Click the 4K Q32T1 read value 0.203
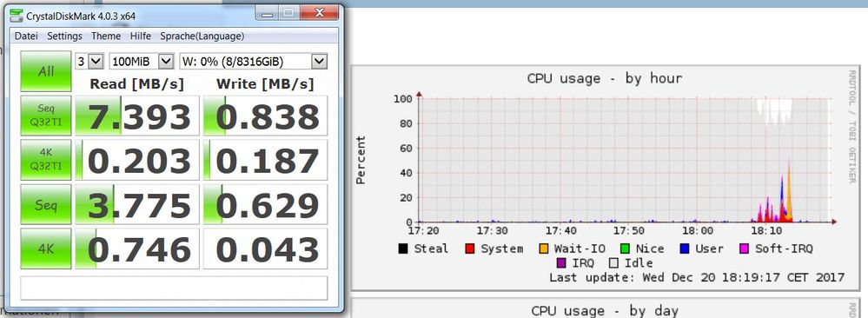The height and width of the screenshot is (318, 868). pyautogui.click(x=137, y=160)
